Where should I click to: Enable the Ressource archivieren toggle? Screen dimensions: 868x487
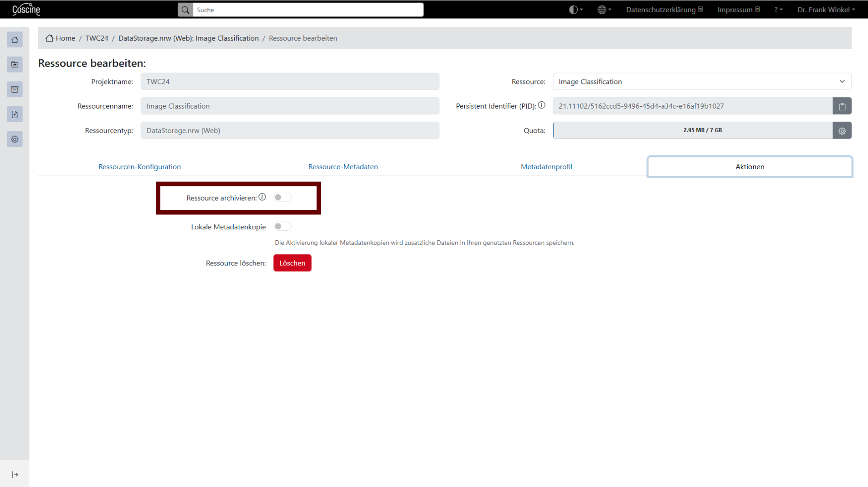[x=282, y=197]
